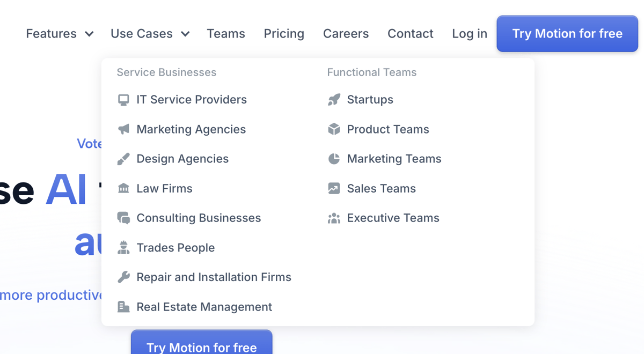
Task: Click the people group icon for Executive Teams
Action: point(334,218)
